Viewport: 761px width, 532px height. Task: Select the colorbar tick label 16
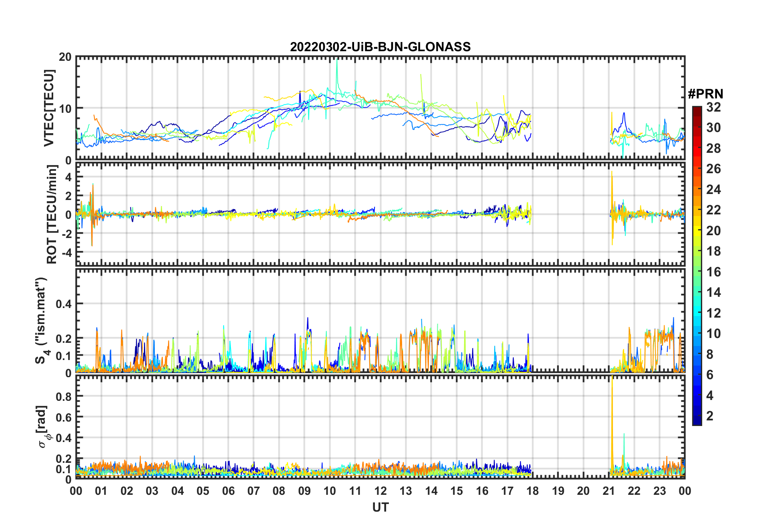click(x=713, y=272)
